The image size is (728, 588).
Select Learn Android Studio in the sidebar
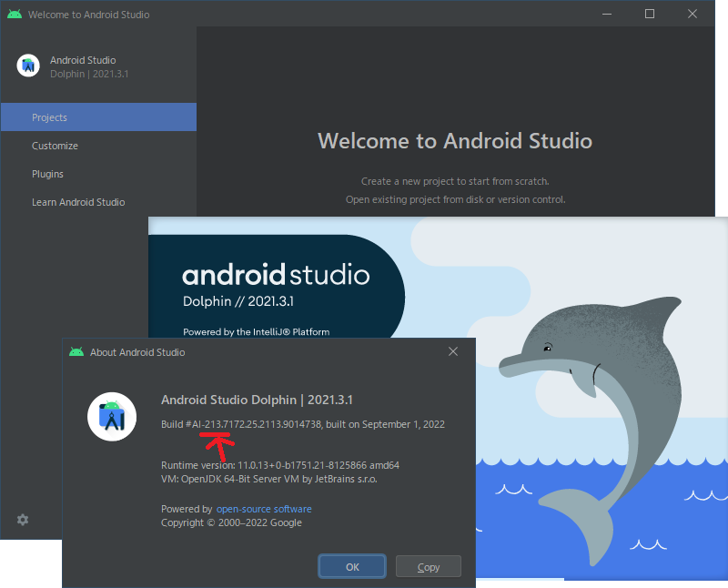(78, 201)
